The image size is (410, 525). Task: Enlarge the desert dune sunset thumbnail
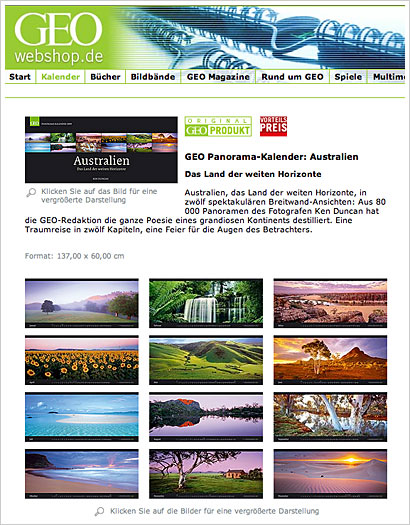coord(330,474)
